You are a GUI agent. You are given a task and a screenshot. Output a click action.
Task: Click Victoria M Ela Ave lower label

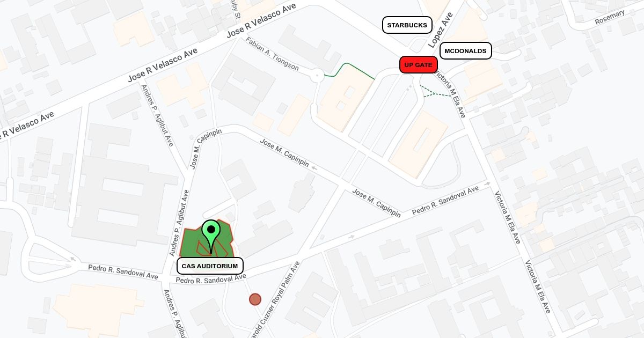[538, 287]
